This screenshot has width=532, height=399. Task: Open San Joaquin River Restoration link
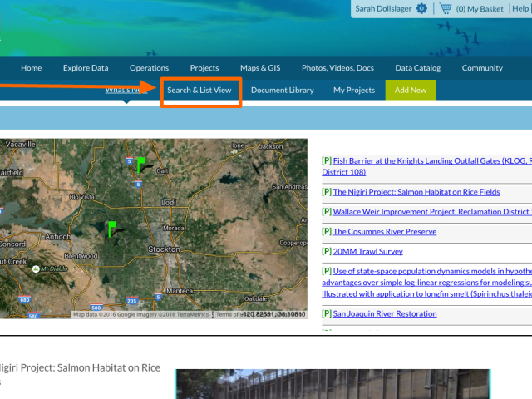pos(385,313)
